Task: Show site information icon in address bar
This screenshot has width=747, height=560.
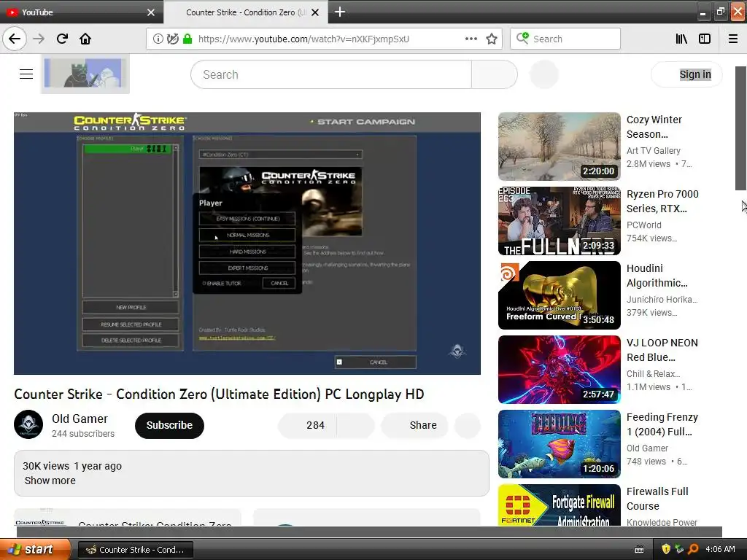Action: coord(158,39)
